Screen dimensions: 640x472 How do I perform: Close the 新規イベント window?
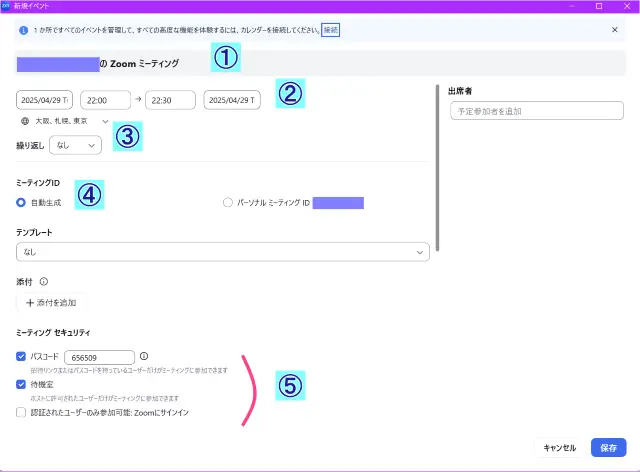(x=627, y=6)
